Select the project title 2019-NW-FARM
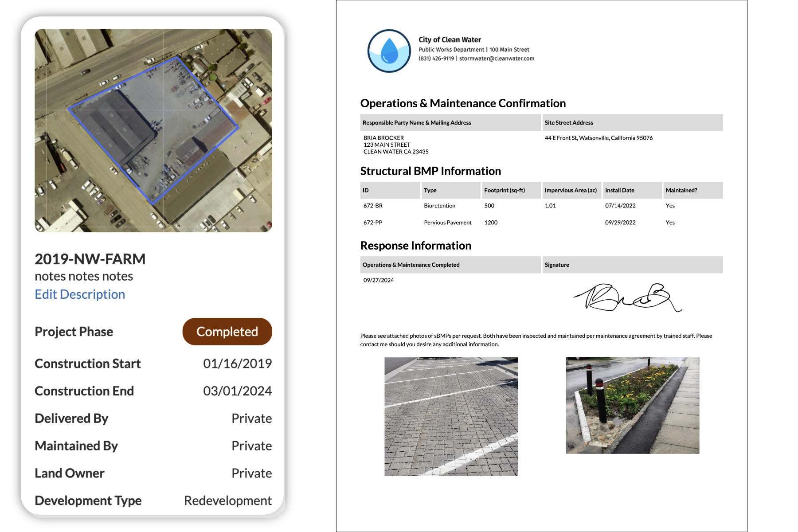 [90, 259]
